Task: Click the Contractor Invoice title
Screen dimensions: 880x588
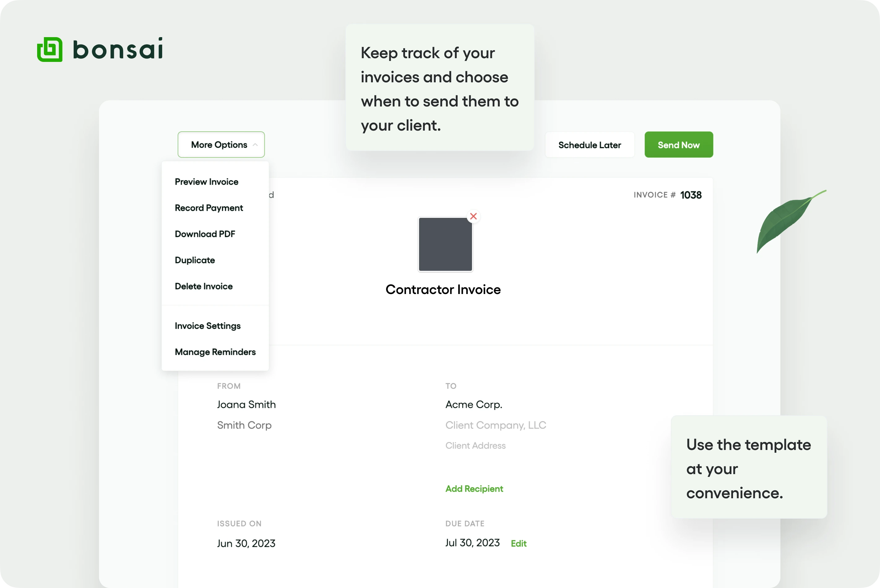Action: (x=443, y=289)
